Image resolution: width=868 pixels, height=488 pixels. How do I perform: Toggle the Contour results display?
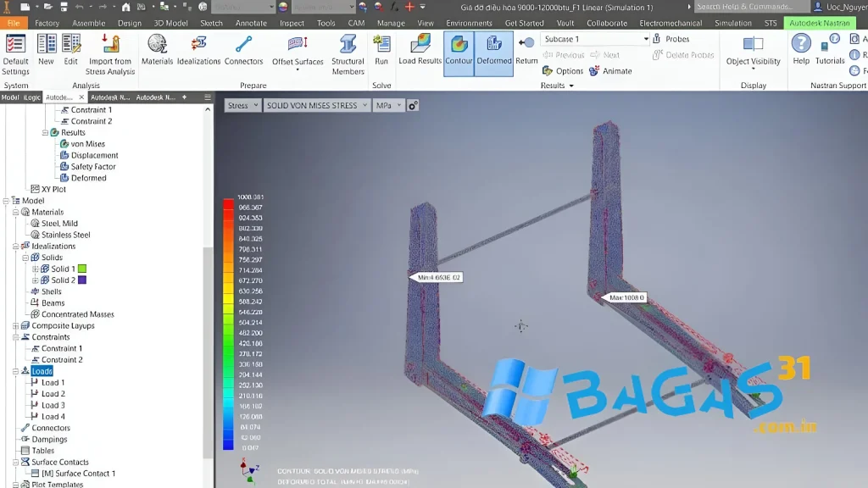[459, 53]
